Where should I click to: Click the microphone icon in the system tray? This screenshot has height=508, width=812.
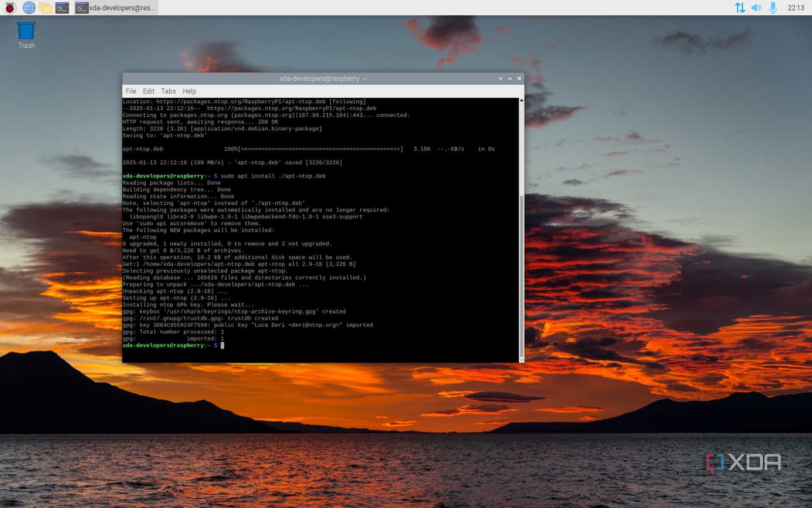(x=773, y=8)
